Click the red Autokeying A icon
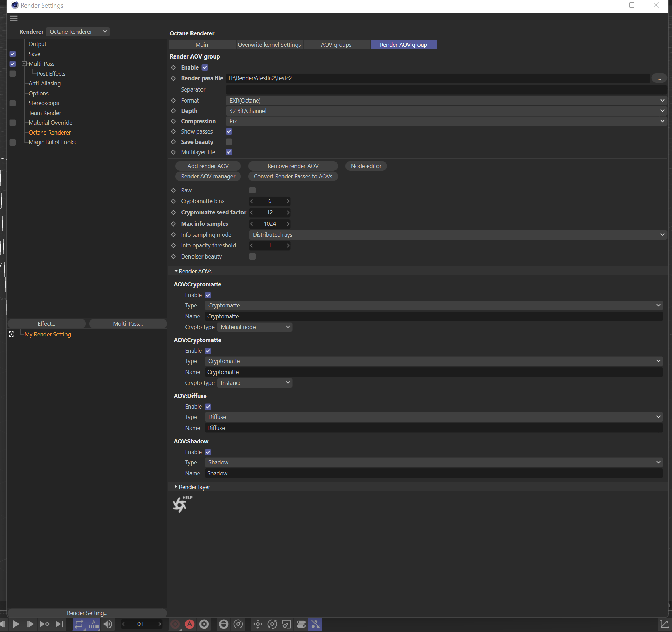Screen dimensions: 672x632 click(189, 624)
